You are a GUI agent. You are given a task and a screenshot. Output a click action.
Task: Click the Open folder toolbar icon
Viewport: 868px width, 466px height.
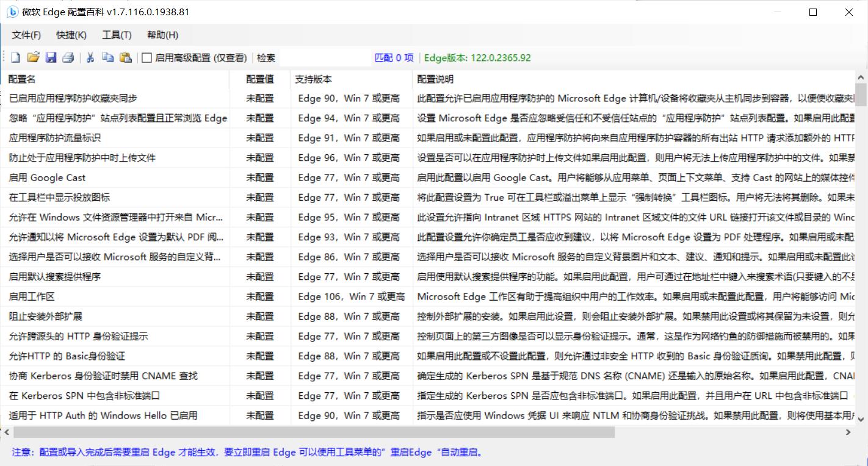33,58
